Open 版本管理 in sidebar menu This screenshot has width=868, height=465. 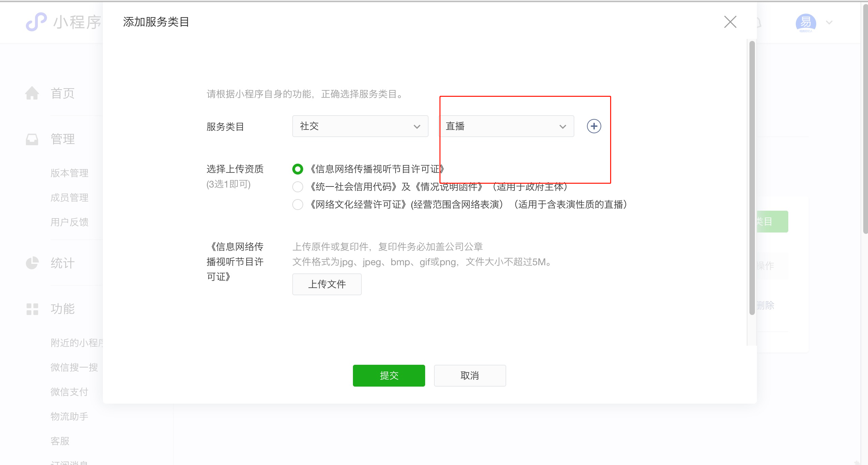tap(69, 173)
